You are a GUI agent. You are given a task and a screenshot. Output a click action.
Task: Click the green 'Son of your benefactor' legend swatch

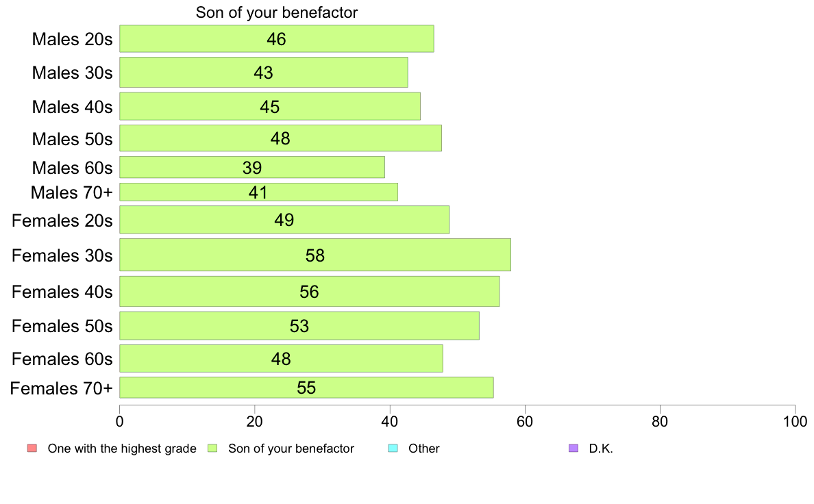[212, 448]
